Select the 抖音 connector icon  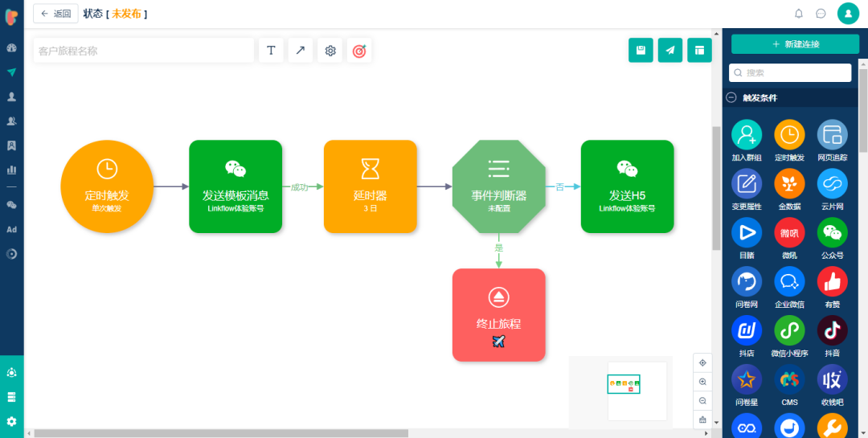[x=832, y=330]
